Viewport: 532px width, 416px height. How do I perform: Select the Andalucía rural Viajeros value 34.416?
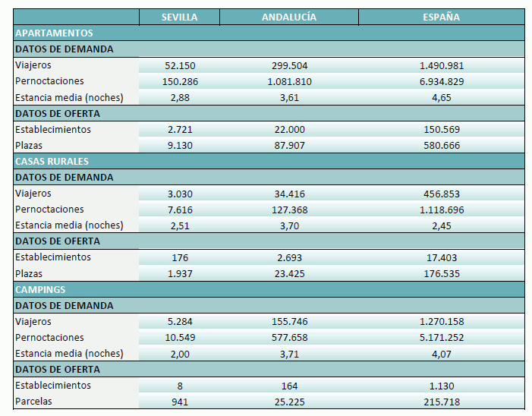coord(288,194)
